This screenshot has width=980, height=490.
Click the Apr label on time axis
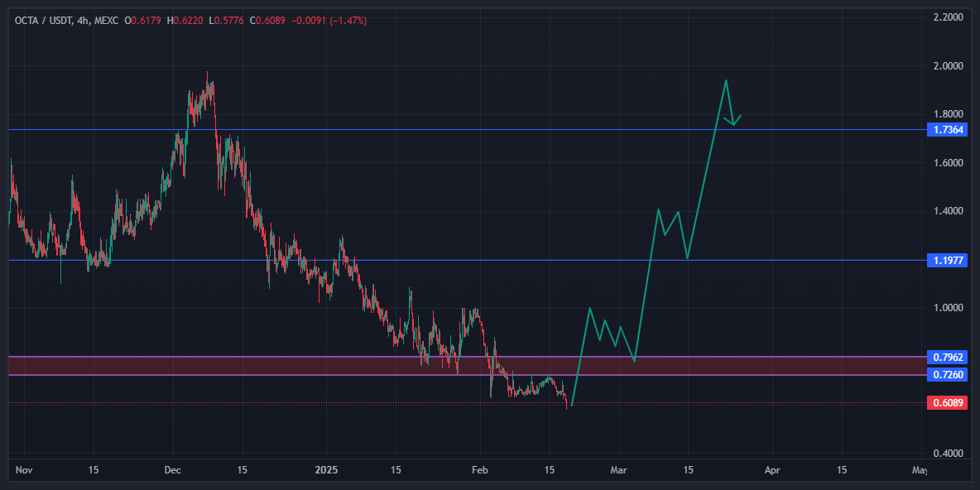pos(772,469)
